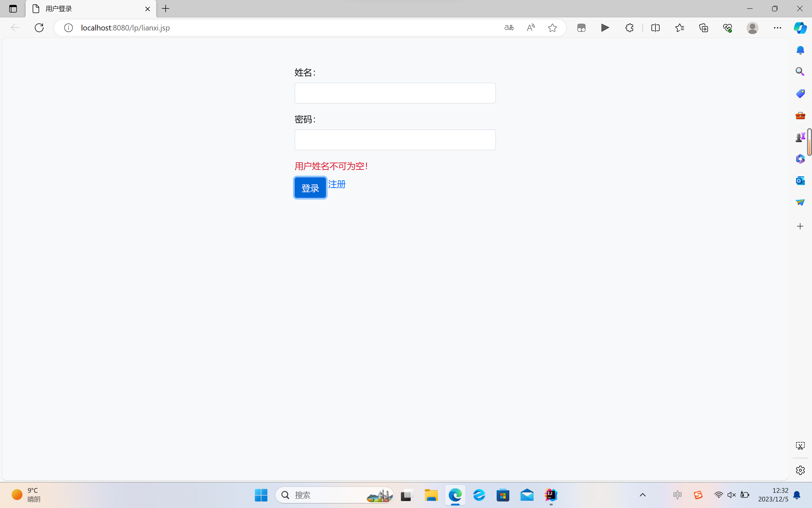The image size is (812, 508).
Task: Open the sidebar tools briefcase icon
Action: pos(800,115)
